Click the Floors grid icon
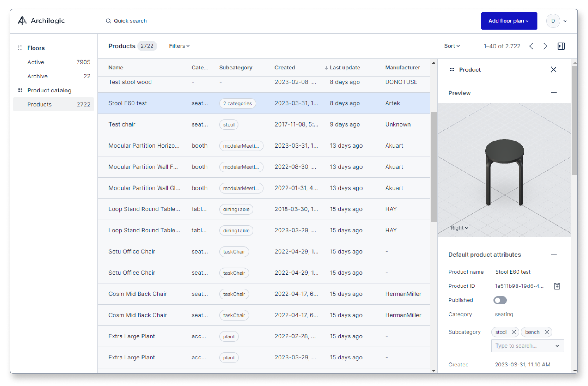The height and width of the screenshot is (386, 588). [x=20, y=48]
